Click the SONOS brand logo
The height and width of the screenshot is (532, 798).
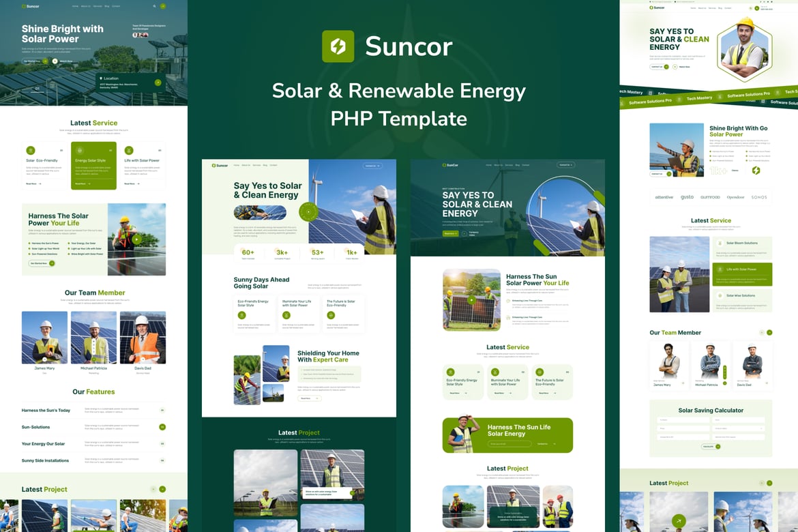point(759,197)
